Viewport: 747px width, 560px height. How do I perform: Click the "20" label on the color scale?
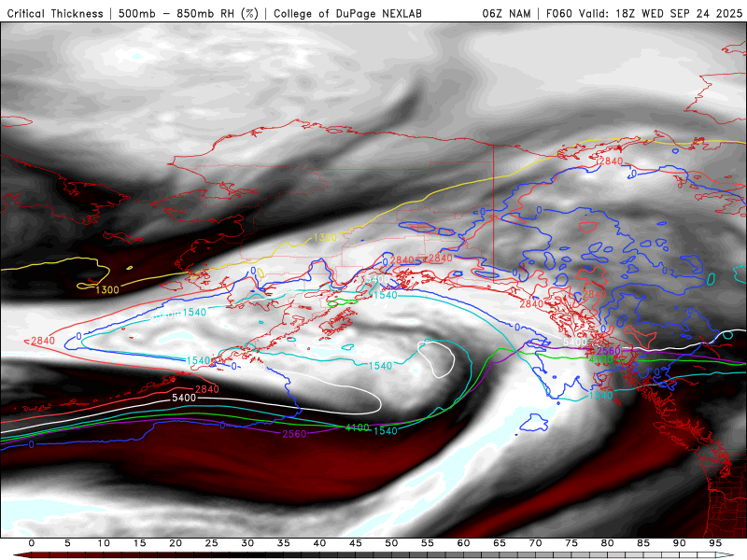[x=176, y=543]
